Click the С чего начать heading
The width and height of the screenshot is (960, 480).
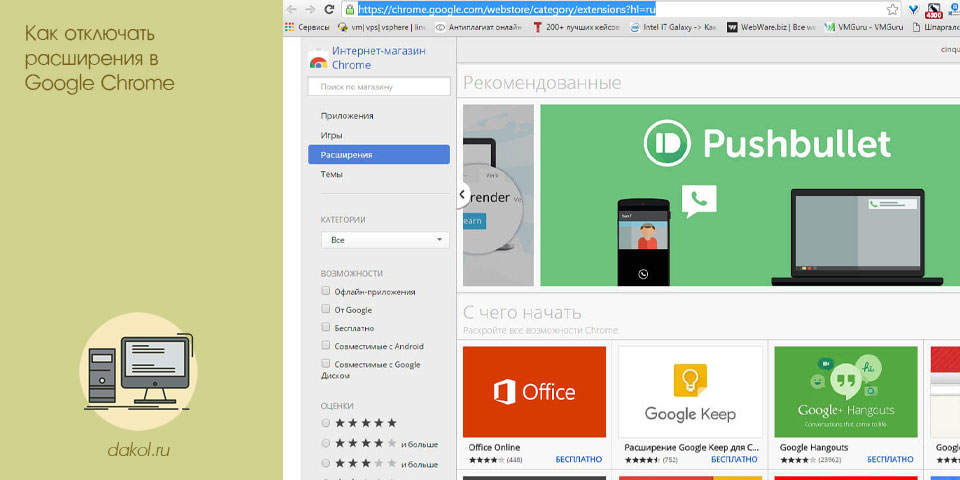[x=522, y=313]
